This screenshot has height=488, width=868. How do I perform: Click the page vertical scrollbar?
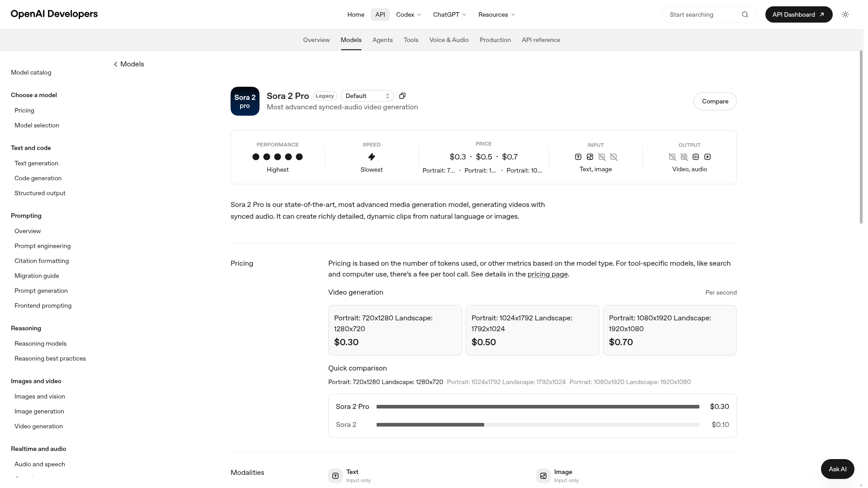pos(861,137)
